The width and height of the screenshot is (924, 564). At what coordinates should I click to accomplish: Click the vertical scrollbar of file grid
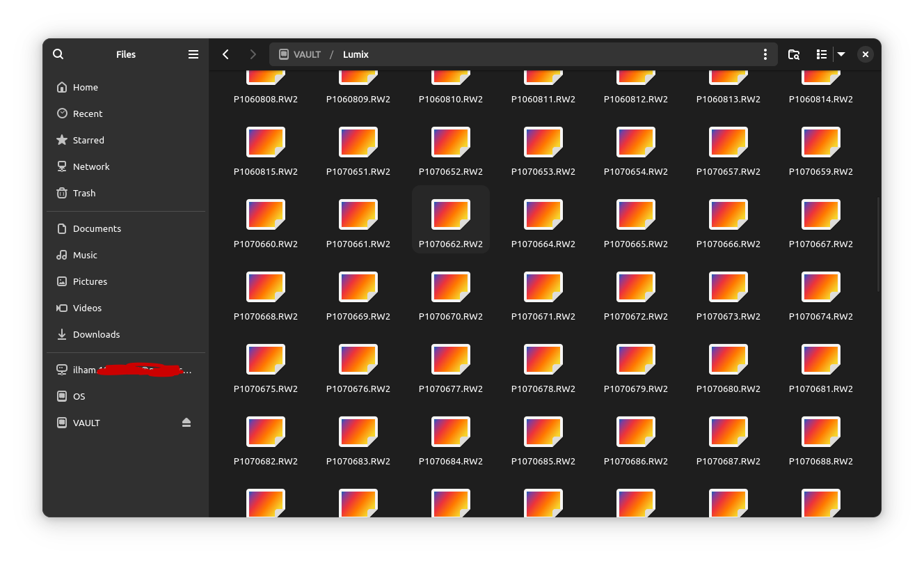pyautogui.click(x=878, y=244)
